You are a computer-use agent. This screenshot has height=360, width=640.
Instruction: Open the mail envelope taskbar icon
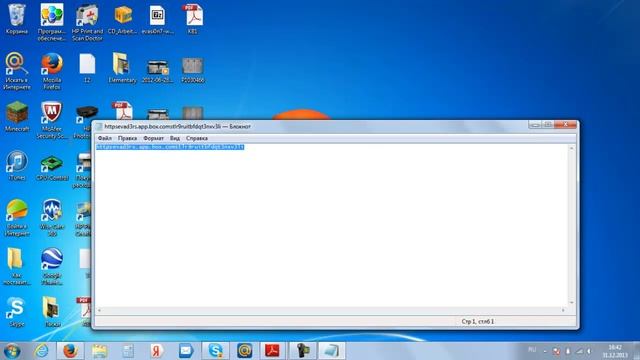[x=186, y=351]
